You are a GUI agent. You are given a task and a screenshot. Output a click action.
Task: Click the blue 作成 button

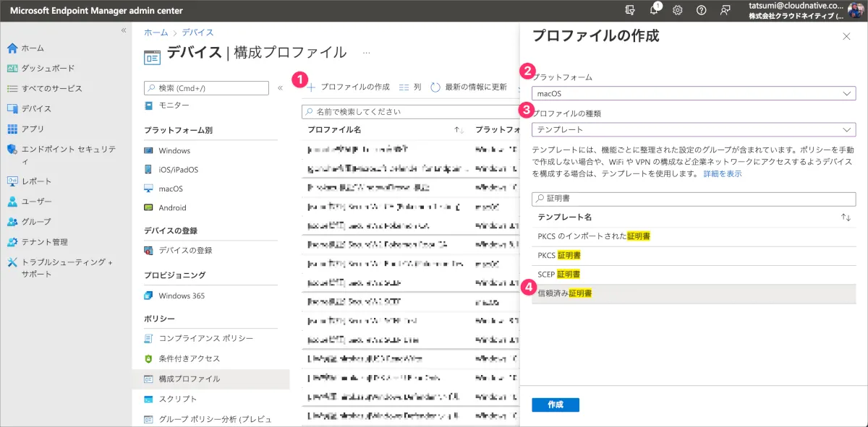(x=555, y=405)
